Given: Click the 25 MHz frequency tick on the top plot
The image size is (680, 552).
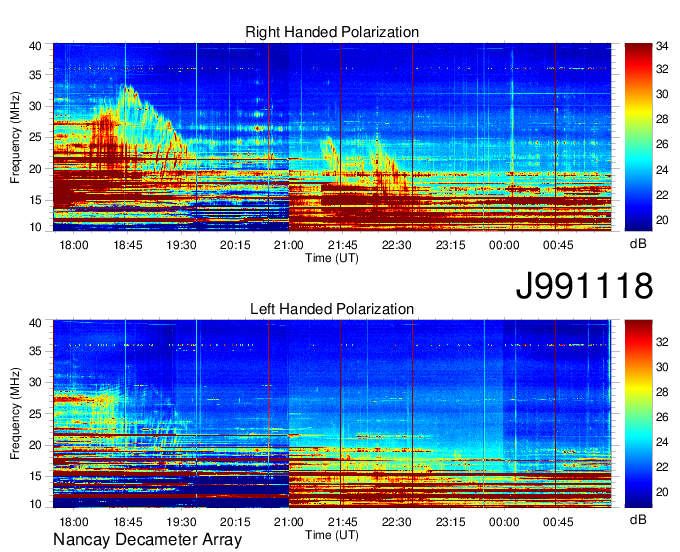Looking at the screenshot, I should click(x=36, y=137).
